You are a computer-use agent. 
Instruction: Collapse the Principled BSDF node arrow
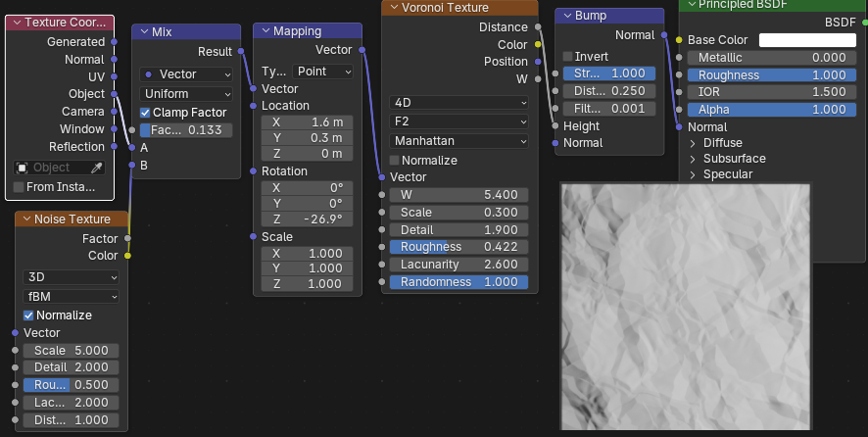pyautogui.click(x=689, y=5)
